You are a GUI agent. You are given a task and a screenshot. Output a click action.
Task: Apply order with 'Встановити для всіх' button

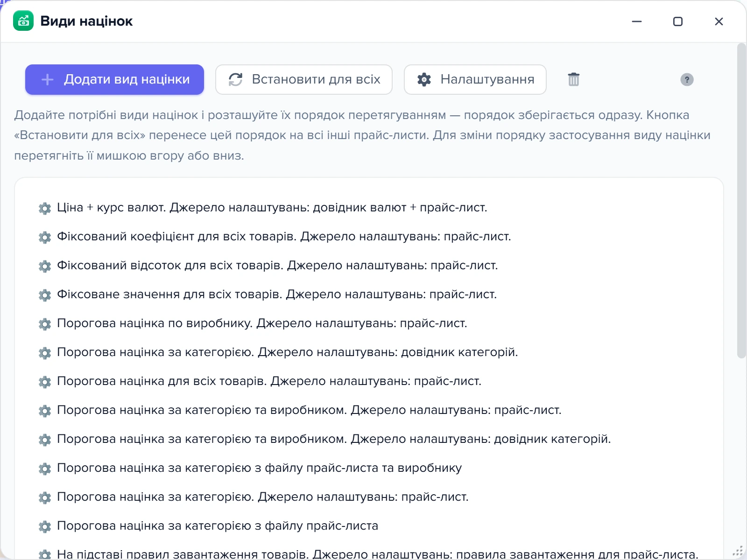click(x=304, y=79)
